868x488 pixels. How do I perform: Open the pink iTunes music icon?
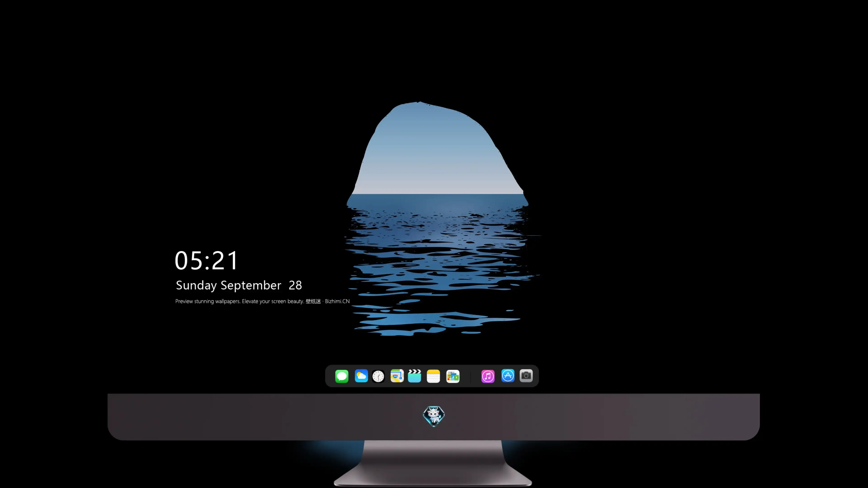coord(488,376)
